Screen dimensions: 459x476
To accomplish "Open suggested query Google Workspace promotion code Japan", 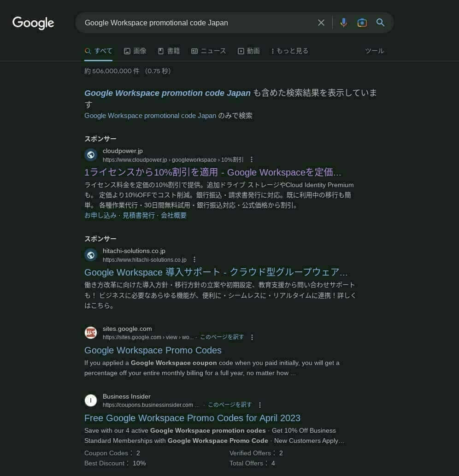I will coord(167,93).
